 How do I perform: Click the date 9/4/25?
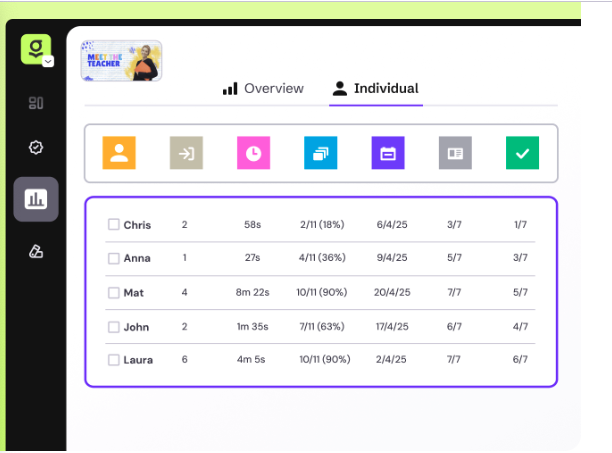(392, 258)
